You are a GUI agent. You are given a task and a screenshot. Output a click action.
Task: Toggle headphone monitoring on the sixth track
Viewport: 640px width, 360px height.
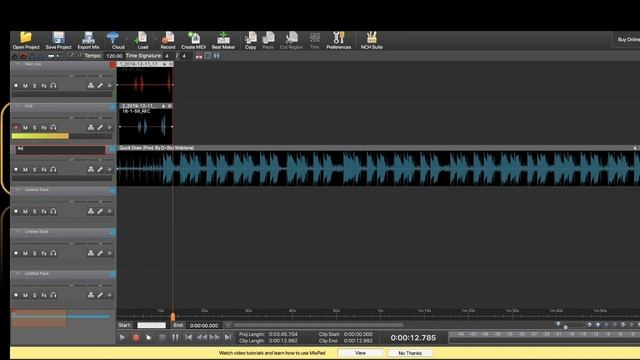pos(53,295)
